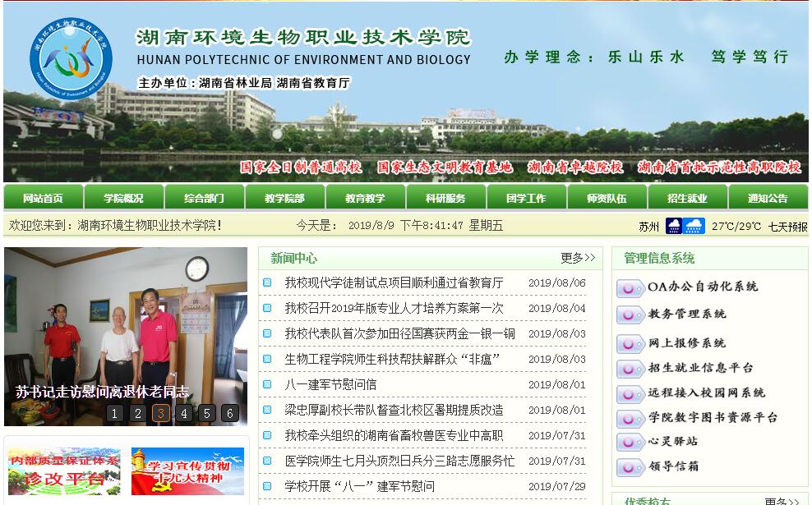Switch slideshow to slide 1
This screenshot has width=812, height=505.
click(x=115, y=413)
